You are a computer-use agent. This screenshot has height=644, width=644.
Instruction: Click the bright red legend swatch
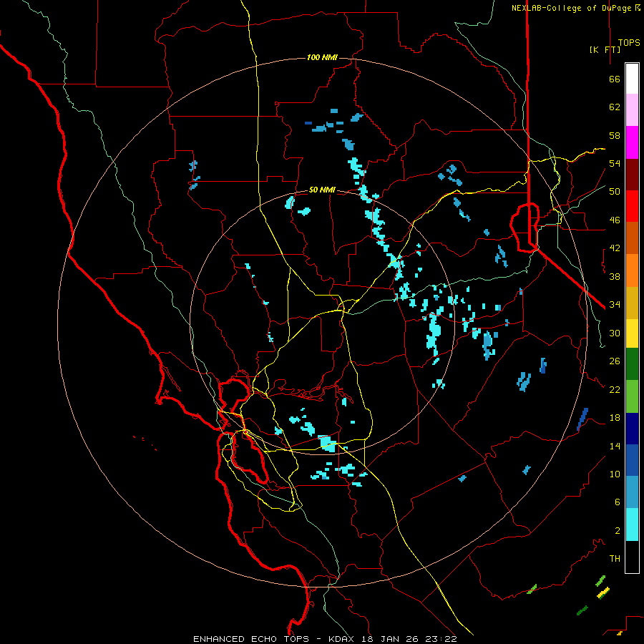[x=632, y=206]
